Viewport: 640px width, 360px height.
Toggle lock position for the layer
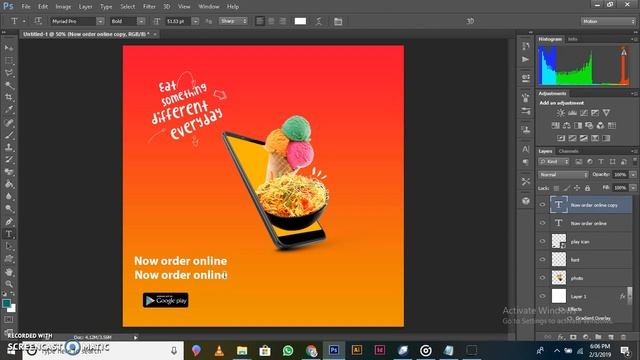[x=577, y=188]
